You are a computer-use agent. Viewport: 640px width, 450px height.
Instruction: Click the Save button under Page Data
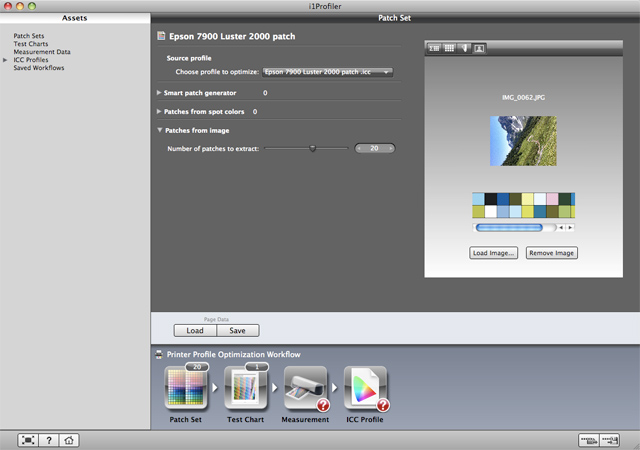238,330
